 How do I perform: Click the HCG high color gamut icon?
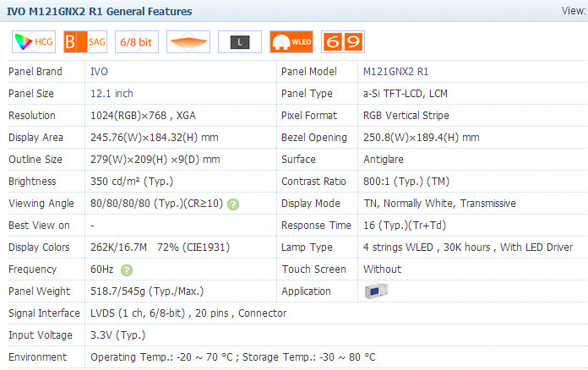34,41
